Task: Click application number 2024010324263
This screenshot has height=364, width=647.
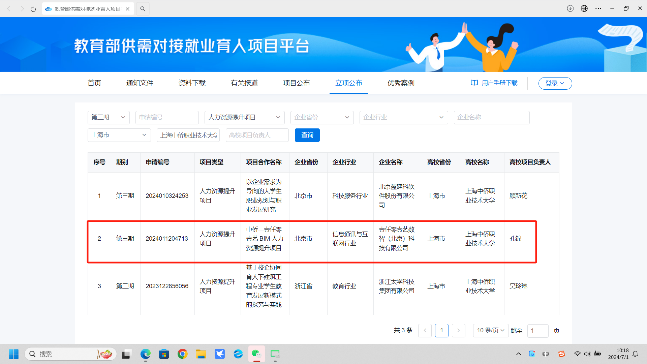Action: [167, 196]
